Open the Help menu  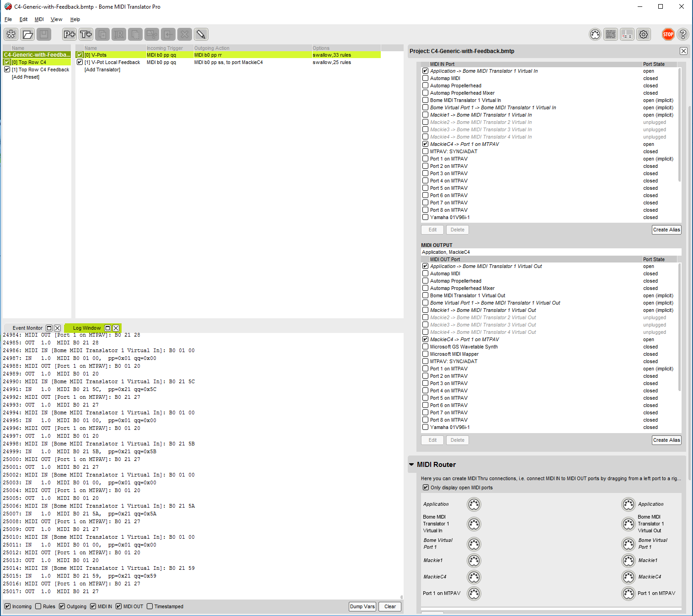click(75, 19)
